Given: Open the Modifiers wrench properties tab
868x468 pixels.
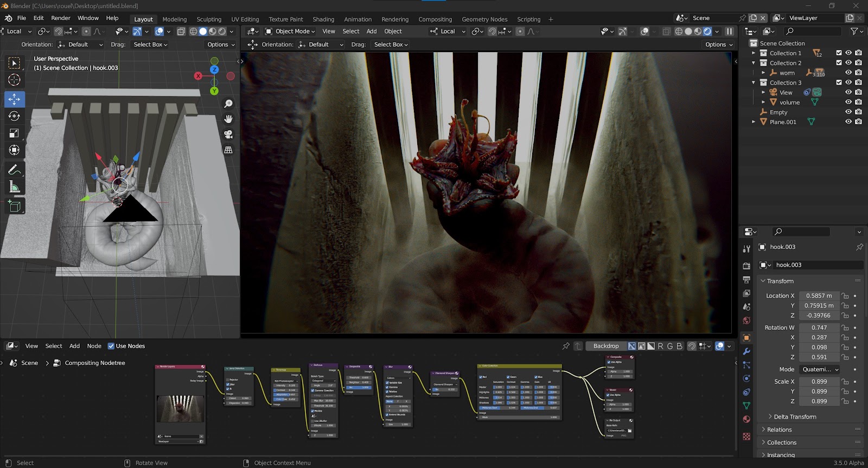Looking at the screenshot, I should pyautogui.click(x=746, y=351).
